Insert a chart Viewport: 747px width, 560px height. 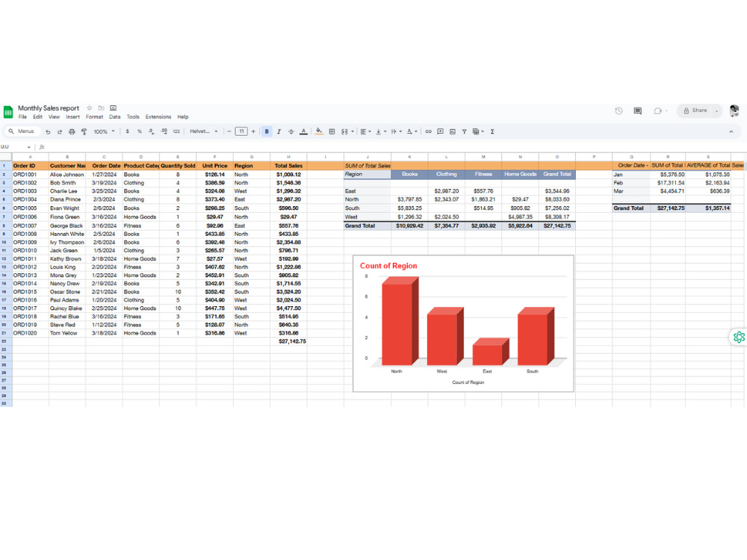click(x=453, y=131)
